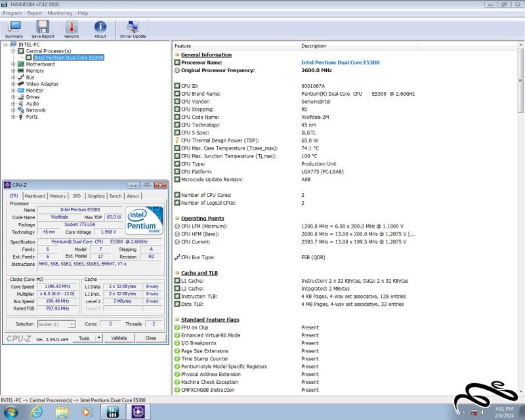Open the Memory tab in CPU-Z
Screen dimensions: 525x420
(58, 196)
